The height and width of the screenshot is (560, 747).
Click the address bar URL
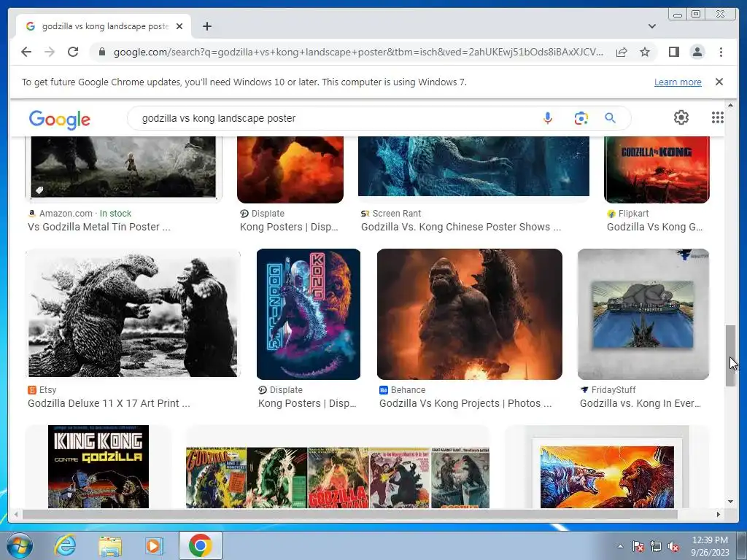(x=358, y=52)
